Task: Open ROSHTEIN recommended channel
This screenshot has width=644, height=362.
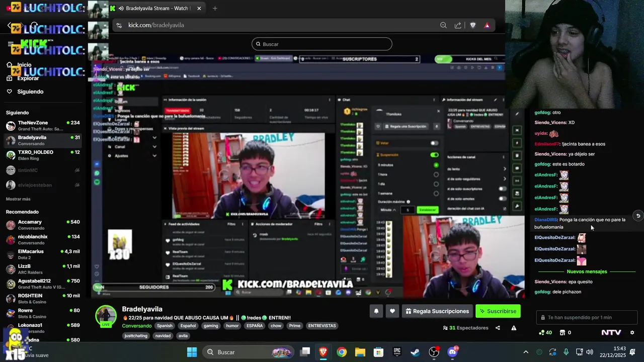Action: click(43, 299)
